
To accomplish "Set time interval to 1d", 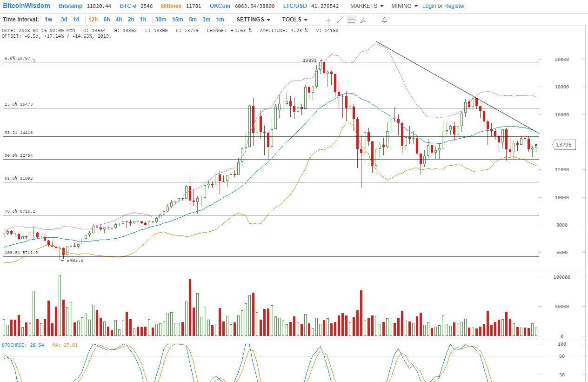I will (76, 20).
